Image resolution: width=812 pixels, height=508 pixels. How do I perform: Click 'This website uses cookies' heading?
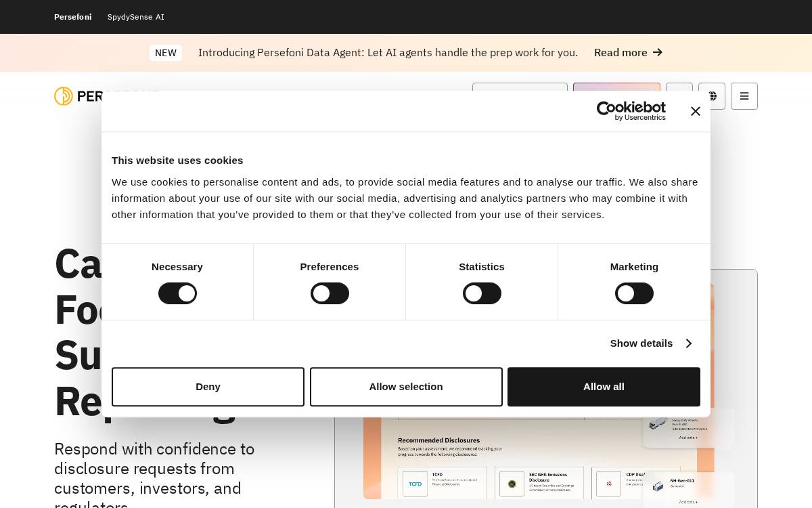177,161
